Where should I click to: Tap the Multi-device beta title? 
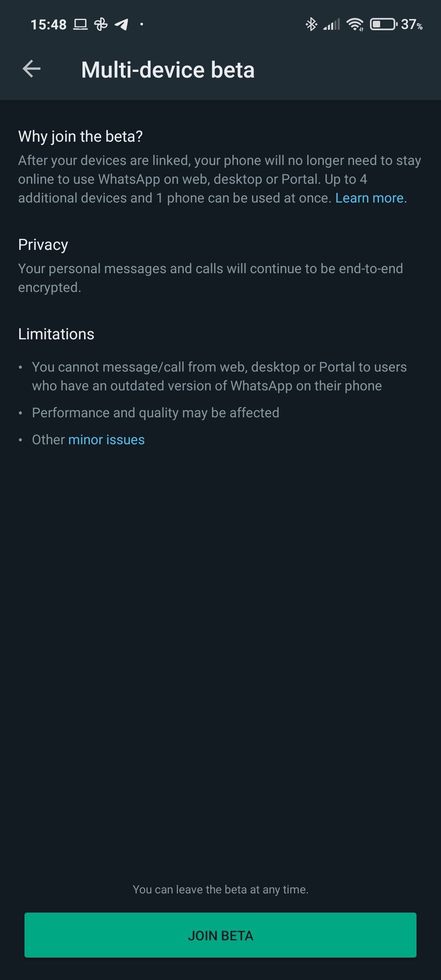[168, 70]
